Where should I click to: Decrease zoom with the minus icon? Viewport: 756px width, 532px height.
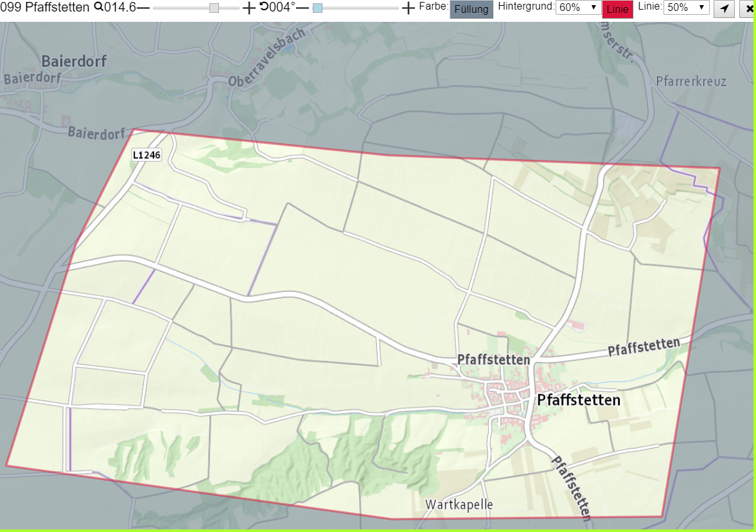[x=144, y=8]
